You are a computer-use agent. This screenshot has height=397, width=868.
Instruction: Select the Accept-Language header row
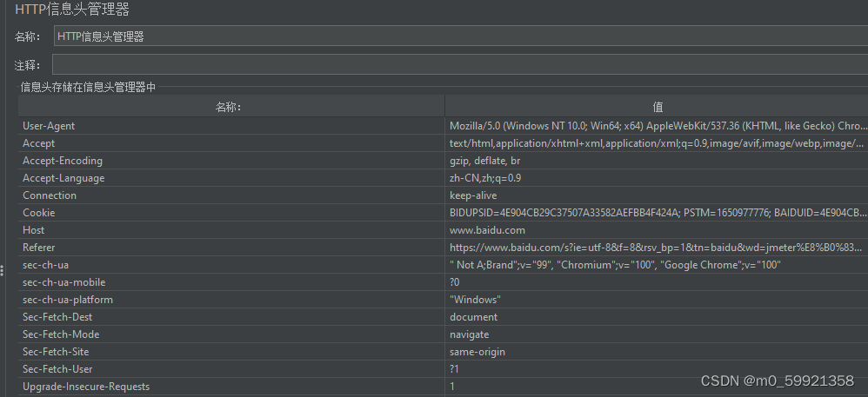point(443,178)
